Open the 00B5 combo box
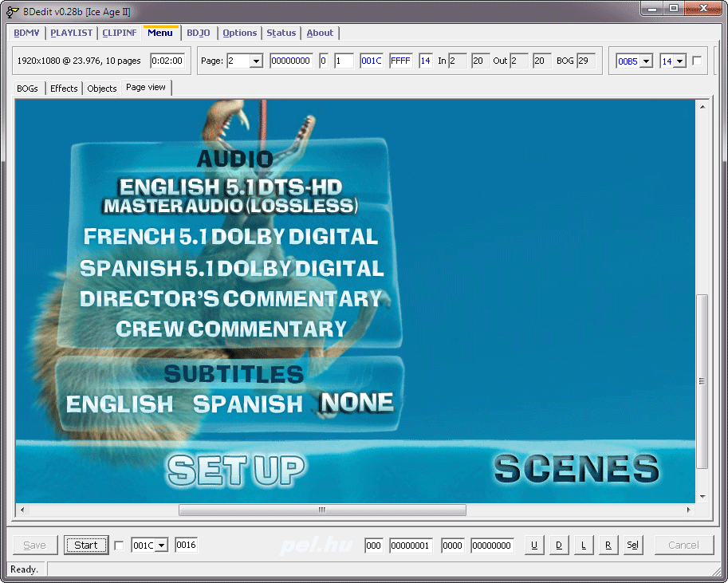 pos(646,61)
